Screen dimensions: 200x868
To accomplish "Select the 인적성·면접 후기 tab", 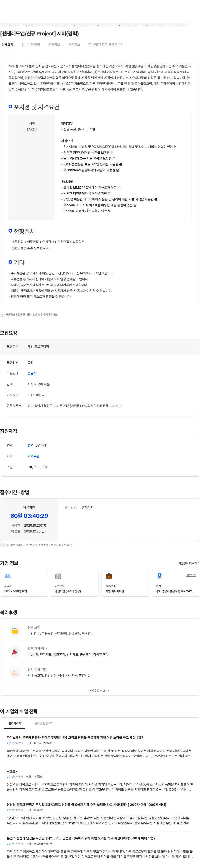I will pos(44,723).
